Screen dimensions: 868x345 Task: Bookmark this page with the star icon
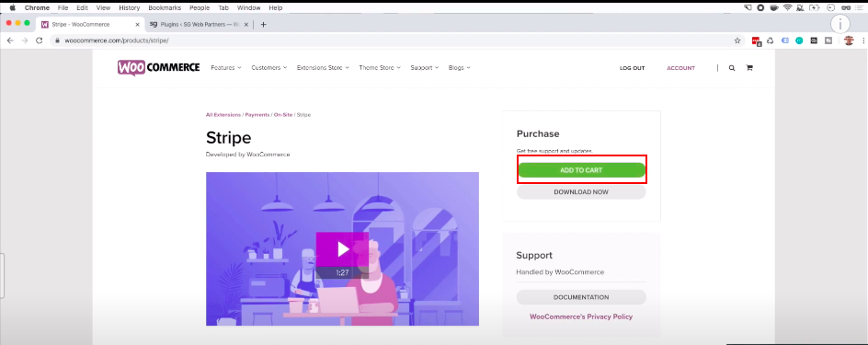pos(737,40)
